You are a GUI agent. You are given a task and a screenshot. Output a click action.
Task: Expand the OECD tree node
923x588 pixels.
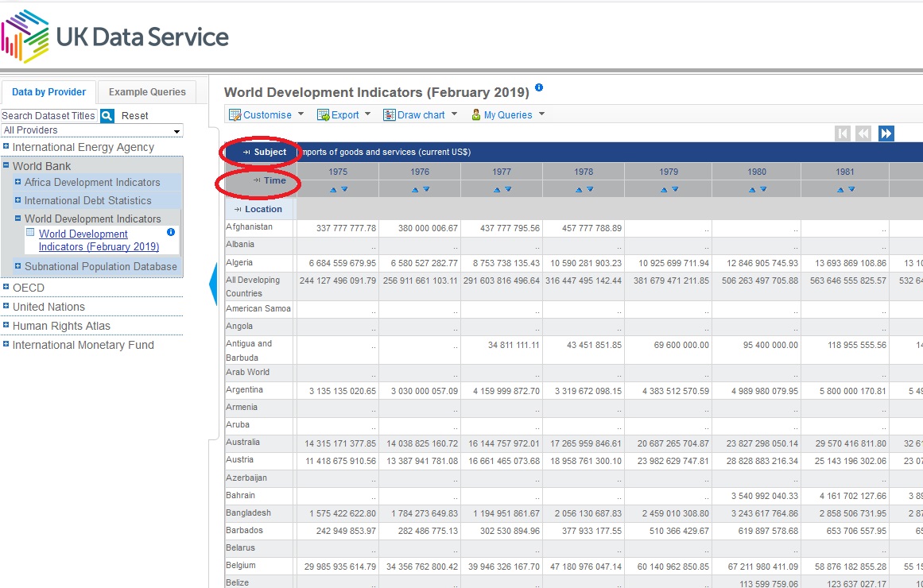point(7,288)
